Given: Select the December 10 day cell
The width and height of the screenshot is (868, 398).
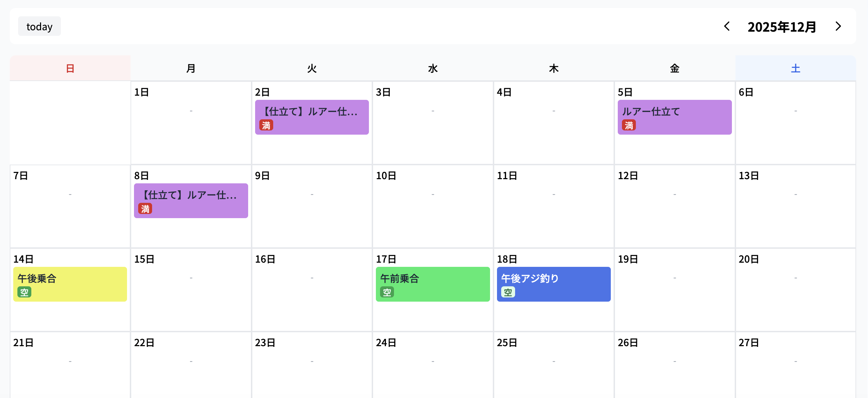Looking at the screenshot, I should tap(433, 216).
